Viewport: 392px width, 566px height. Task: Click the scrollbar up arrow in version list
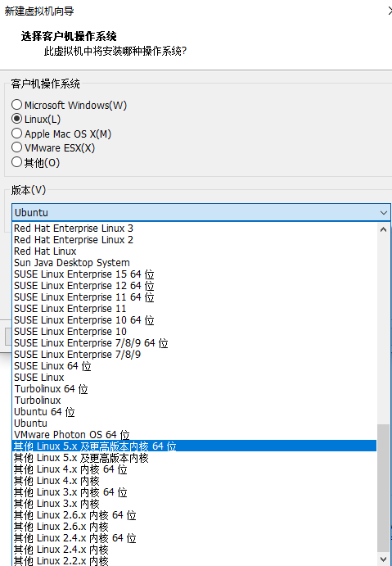pos(383,229)
